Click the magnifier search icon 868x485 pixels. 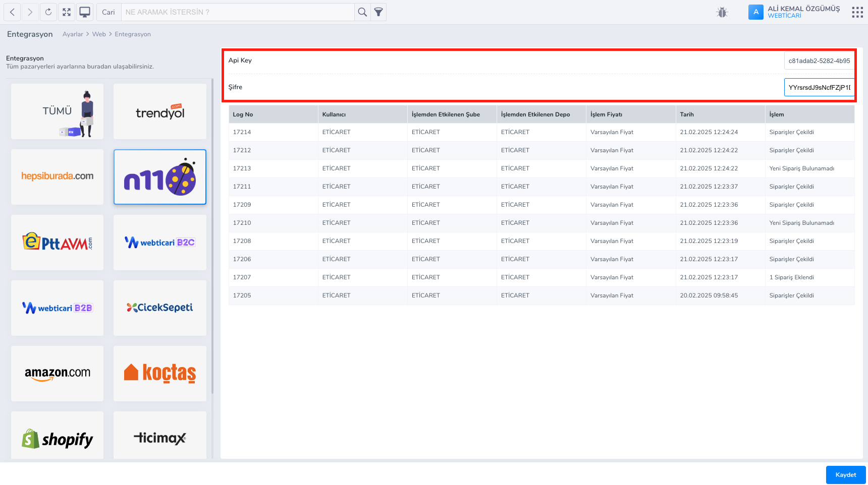(362, 12)
